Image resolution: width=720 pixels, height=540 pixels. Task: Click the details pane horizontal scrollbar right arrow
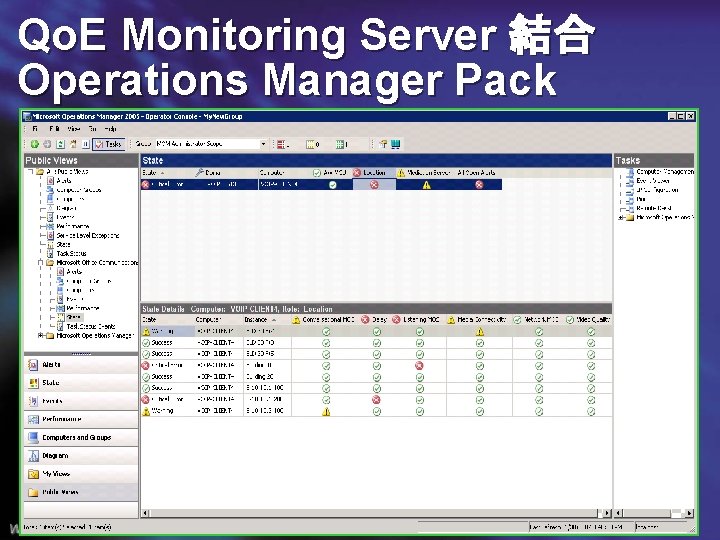tap(608, 513)
